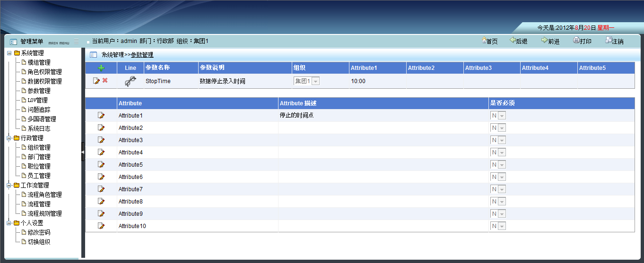
Task: Collapse the 个人设置 tree node
Action: [x=9, y=223]
